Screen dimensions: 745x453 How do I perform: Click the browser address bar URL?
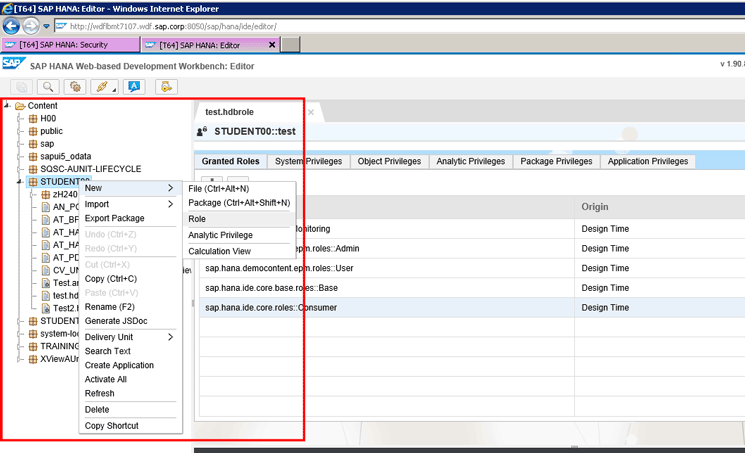pyautogui.click(x=173, y=26)
